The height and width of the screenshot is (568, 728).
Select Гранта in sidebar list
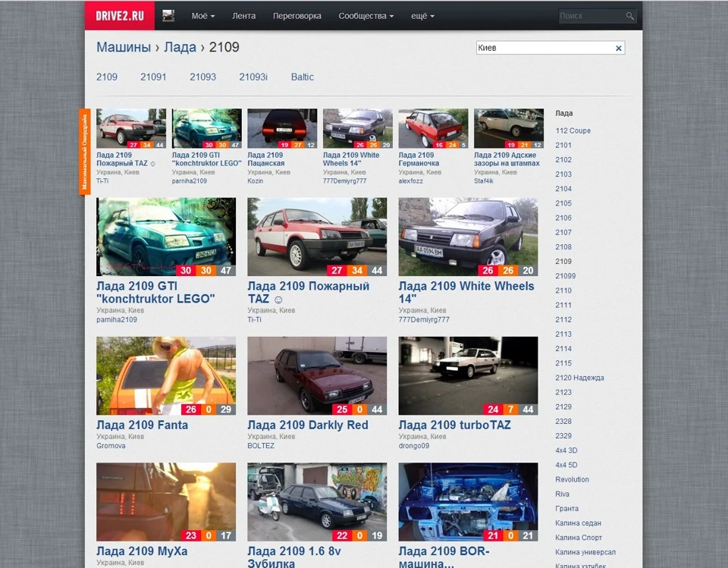pos(567,509)
